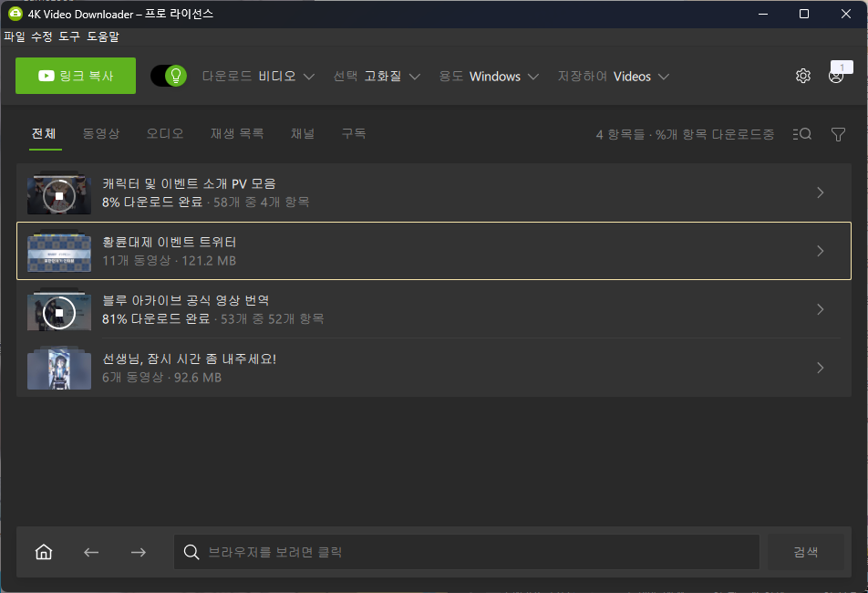
Task: Switch to the 재생 목록 tab
Action: [x=237, y=133]
